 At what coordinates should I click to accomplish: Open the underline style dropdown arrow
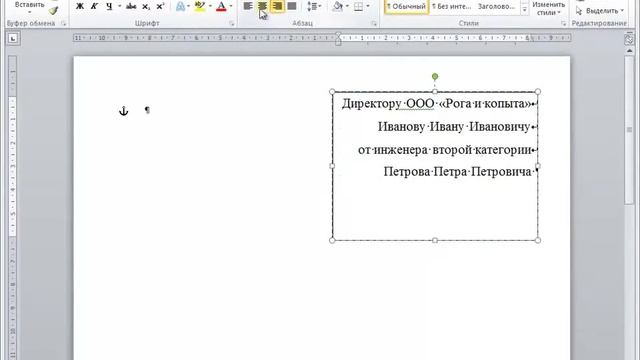[x=120, y=6]
